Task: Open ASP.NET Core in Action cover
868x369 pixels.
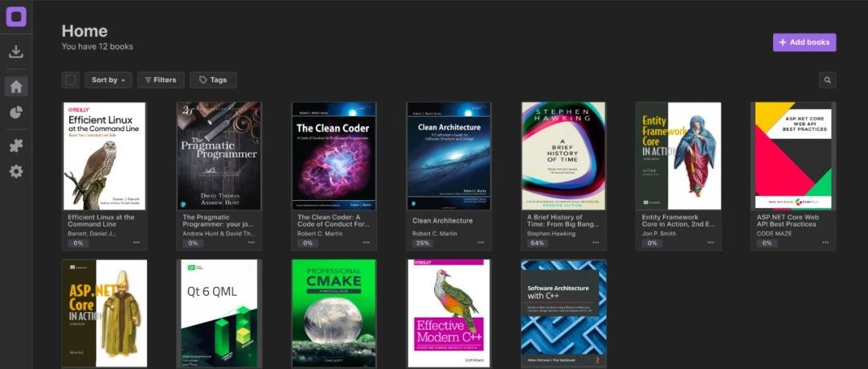Action: [x=104, y=314]
